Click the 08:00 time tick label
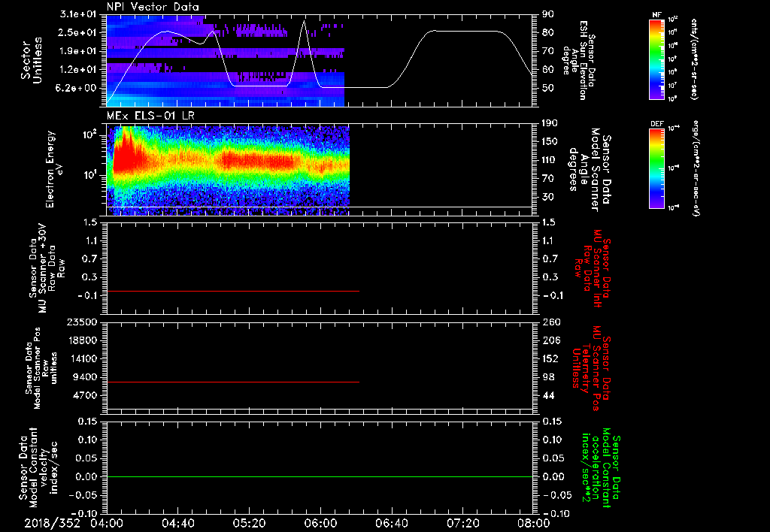The image size is (770, 532). tap(533, 523)
